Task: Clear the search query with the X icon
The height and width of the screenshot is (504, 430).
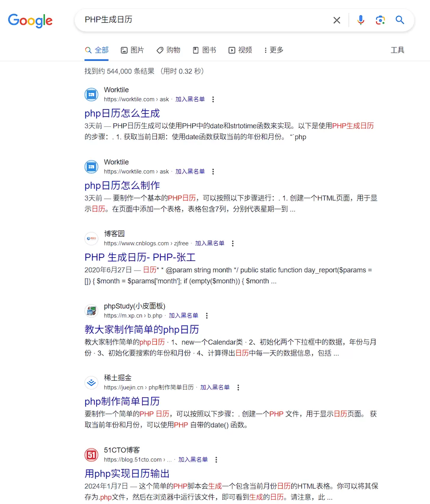Action: 337,20
